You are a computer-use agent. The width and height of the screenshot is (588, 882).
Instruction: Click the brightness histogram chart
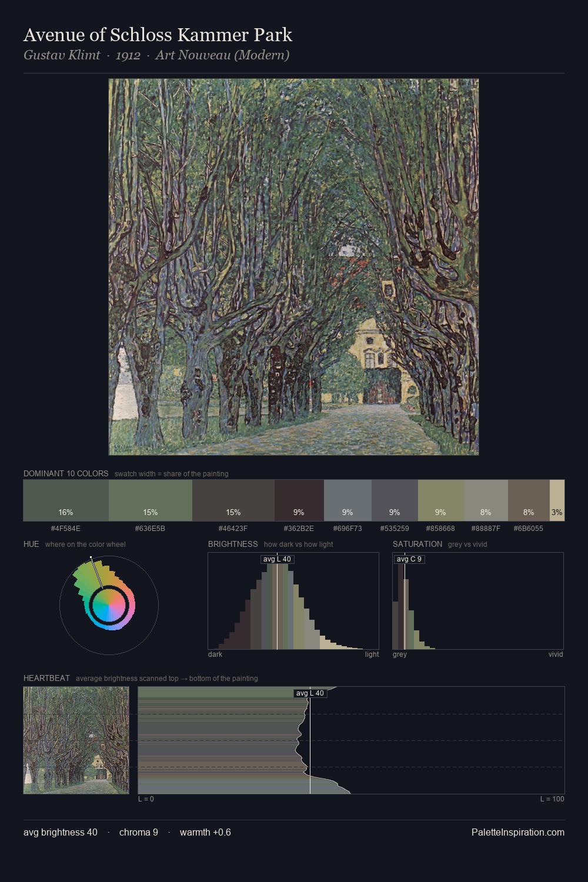(293, 601)
